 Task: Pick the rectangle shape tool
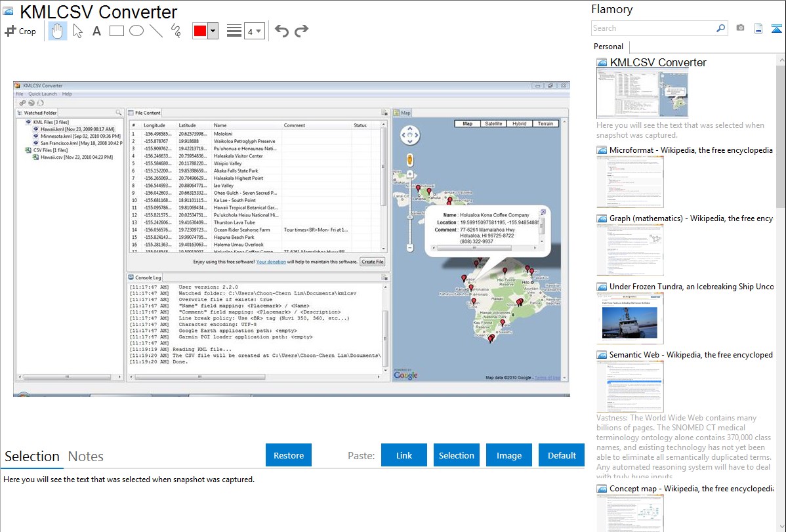tap(116, 31)
